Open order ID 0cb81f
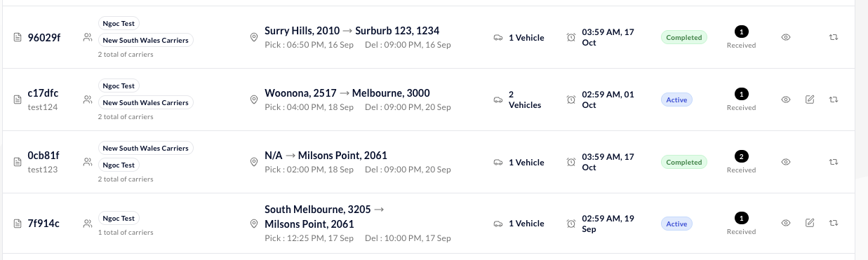The height and width of the screenshot is (260, 868). pyautogui.click(x=44, y=156)
